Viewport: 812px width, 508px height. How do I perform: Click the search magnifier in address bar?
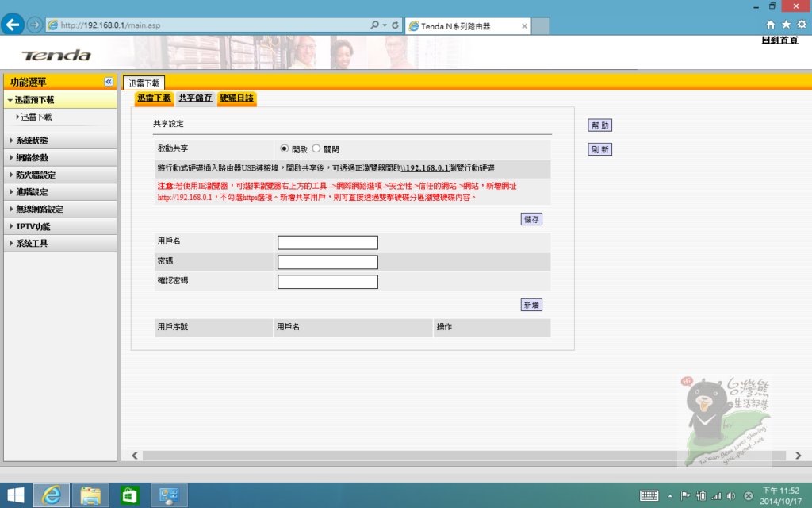pyautogui.click(x=374, y=25)
